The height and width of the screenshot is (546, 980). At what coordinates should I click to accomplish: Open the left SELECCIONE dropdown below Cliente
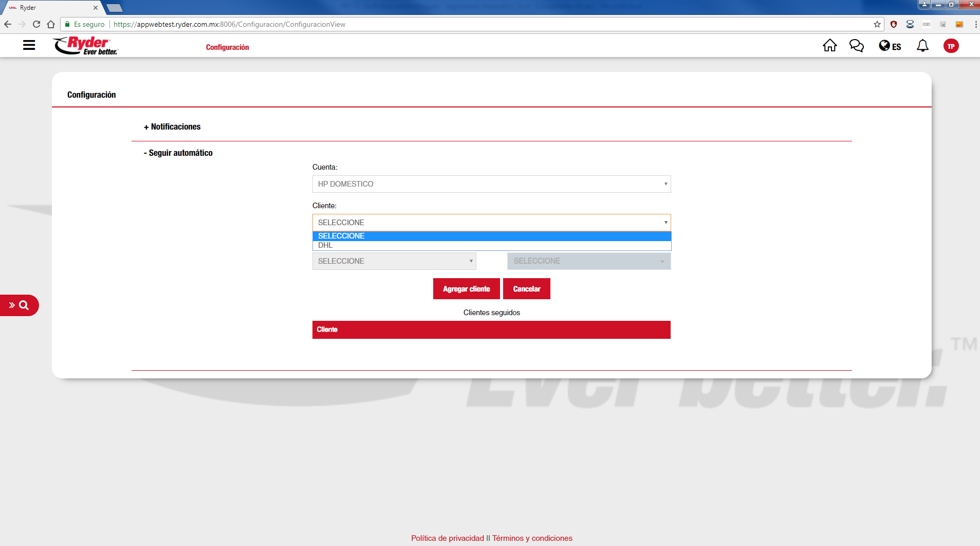click(x=394, y=261)
